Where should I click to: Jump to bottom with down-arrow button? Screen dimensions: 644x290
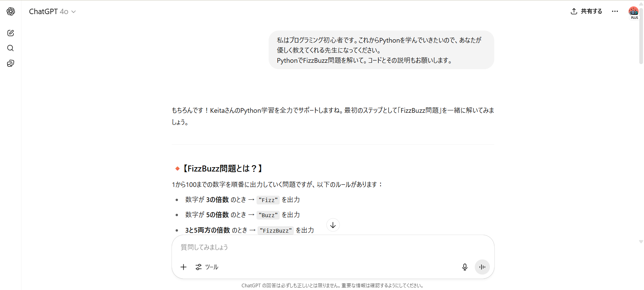click(x=333, y=225)
